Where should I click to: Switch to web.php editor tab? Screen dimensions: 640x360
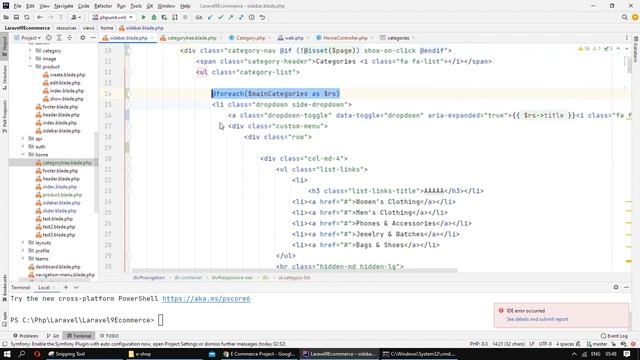click(293, 38)
